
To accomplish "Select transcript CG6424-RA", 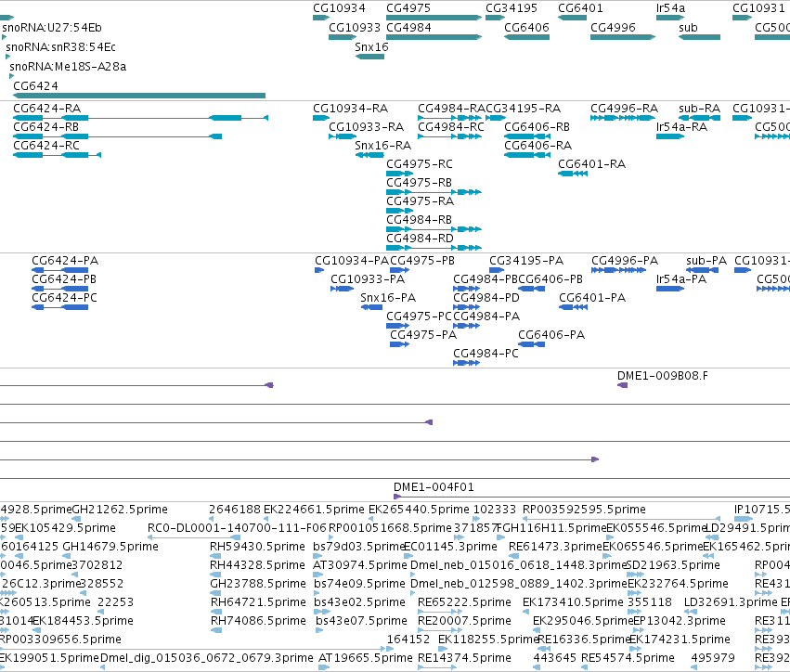I will coord(140,118).
